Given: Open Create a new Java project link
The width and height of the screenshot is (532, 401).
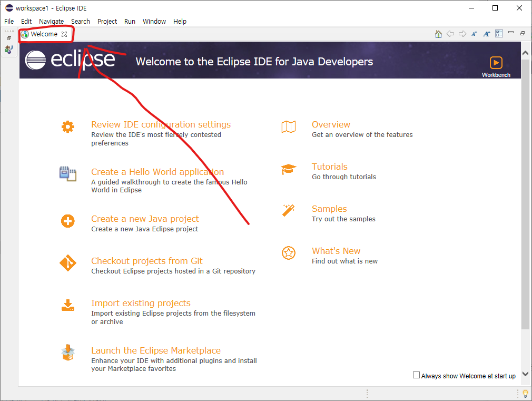Looking at the screenshot, I should click(145, 219).
